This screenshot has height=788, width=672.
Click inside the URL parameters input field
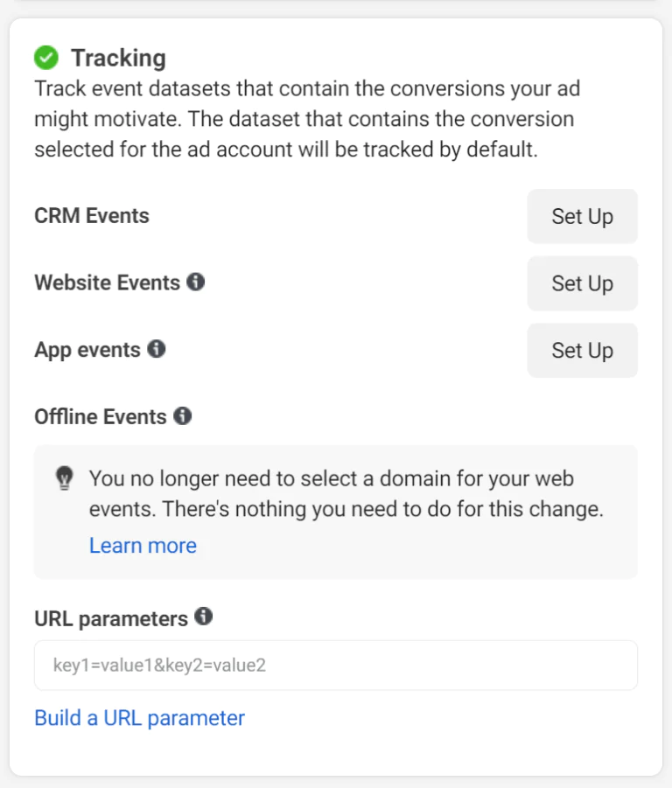tap(336, 666)
